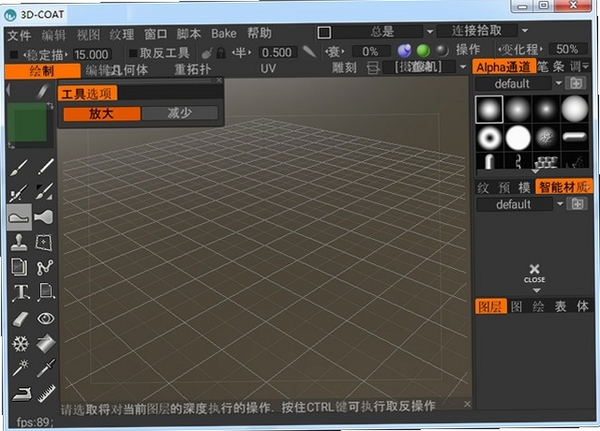The image size is (600, 431).
Task: Select the eye hide tool
Action: pyautogui.click(x=46, y=318)
